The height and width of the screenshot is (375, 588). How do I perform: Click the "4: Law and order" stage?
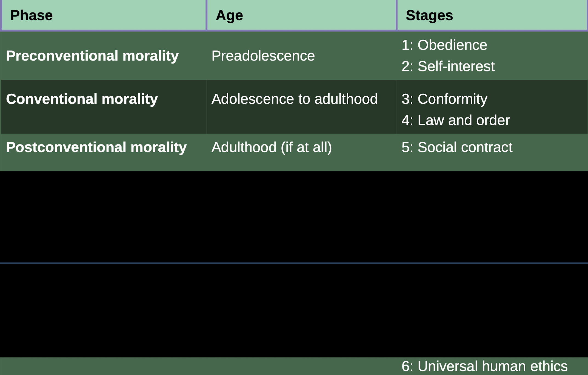point(455,120)
